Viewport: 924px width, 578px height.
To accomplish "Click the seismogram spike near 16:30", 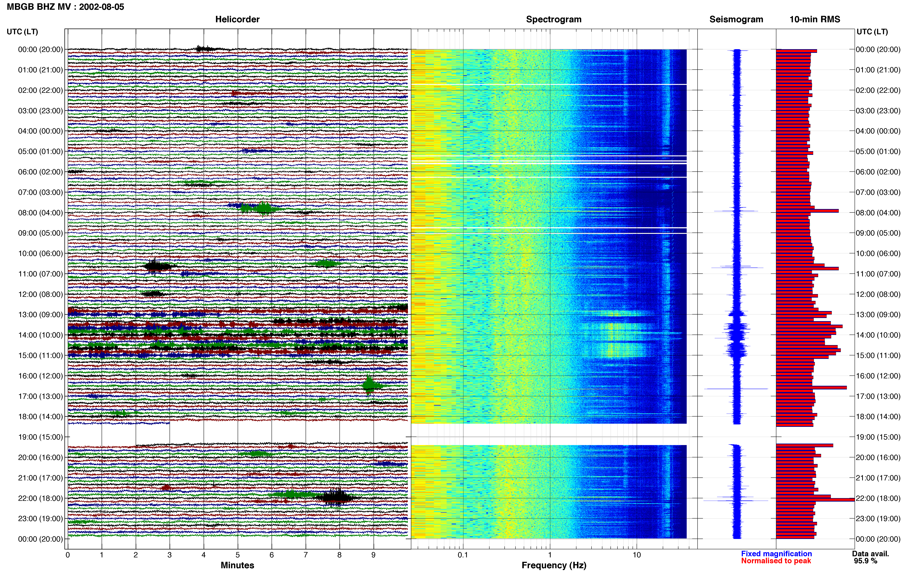I will point(736,389).
